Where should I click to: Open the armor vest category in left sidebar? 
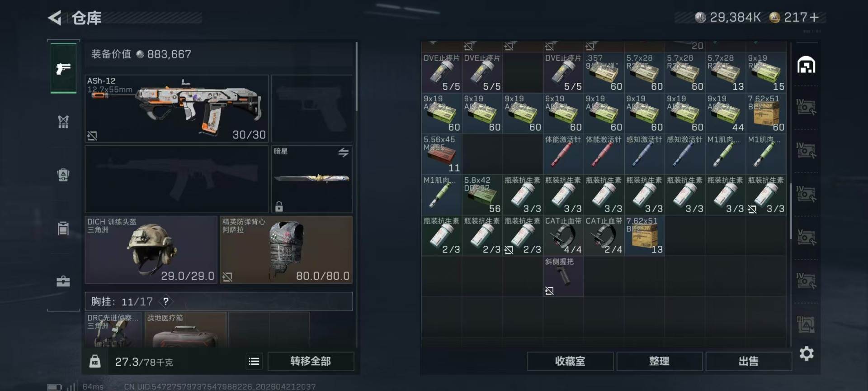point(63,121)
